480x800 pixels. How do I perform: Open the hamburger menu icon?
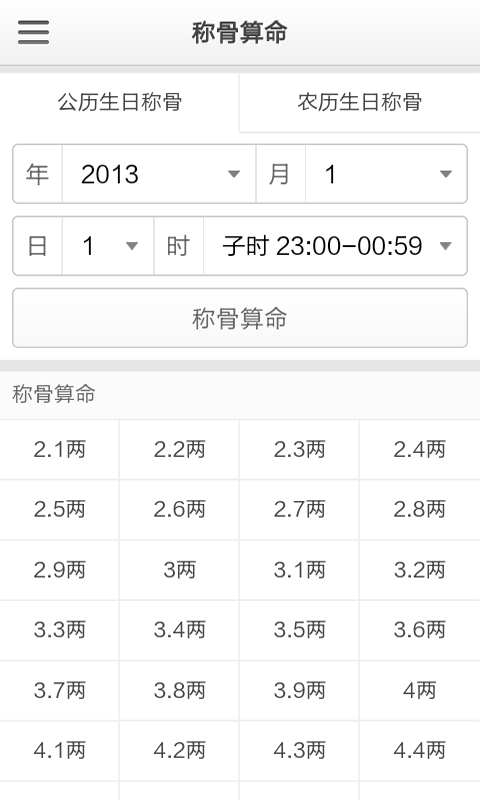pos(33,32)
